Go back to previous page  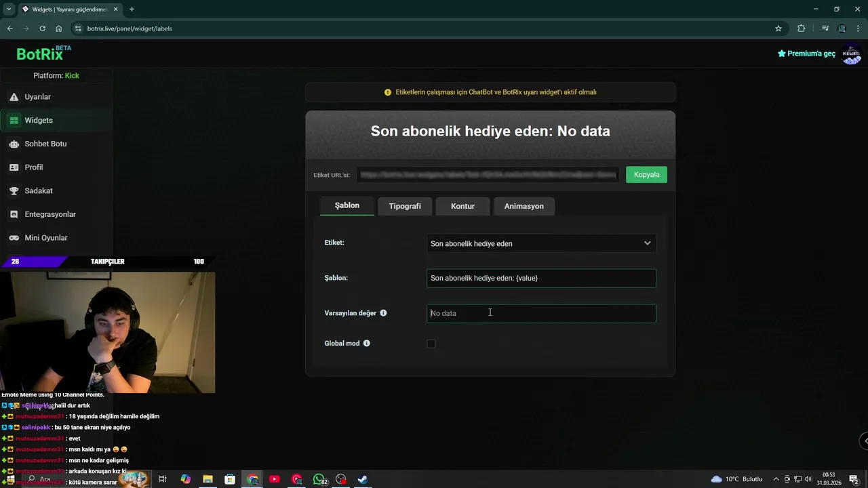(9, 28)
